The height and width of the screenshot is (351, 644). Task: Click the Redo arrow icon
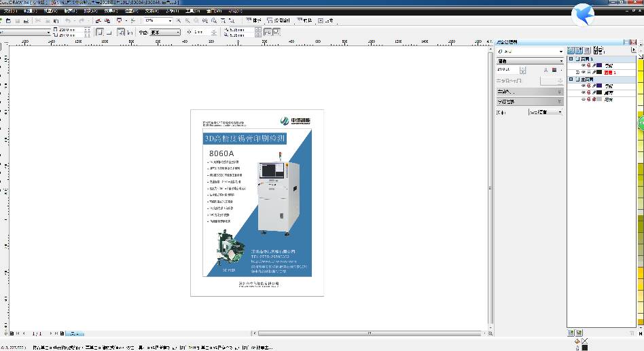tap(82, 20)
